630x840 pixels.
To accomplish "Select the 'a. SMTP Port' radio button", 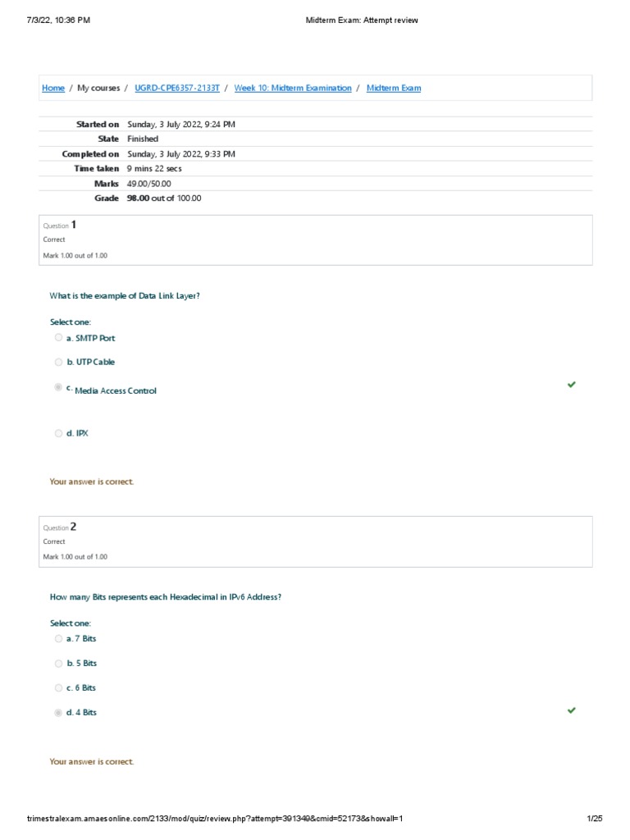I will pyautogui.click(x=58, y=337).
